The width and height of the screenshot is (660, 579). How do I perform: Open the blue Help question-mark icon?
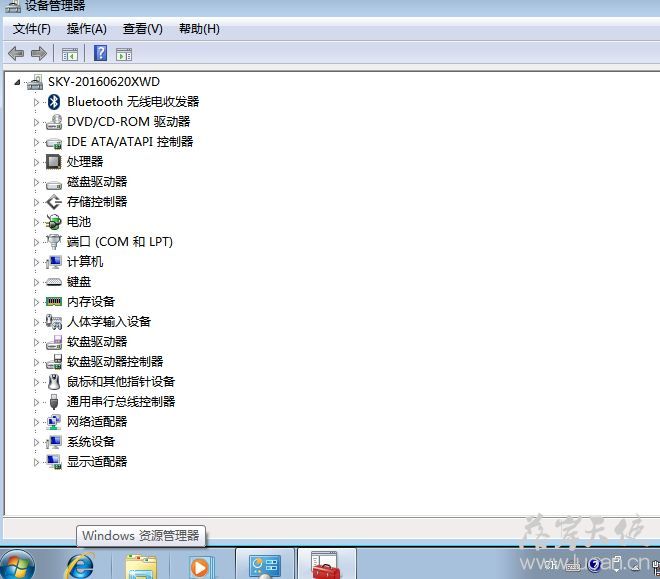click(100, 53)
